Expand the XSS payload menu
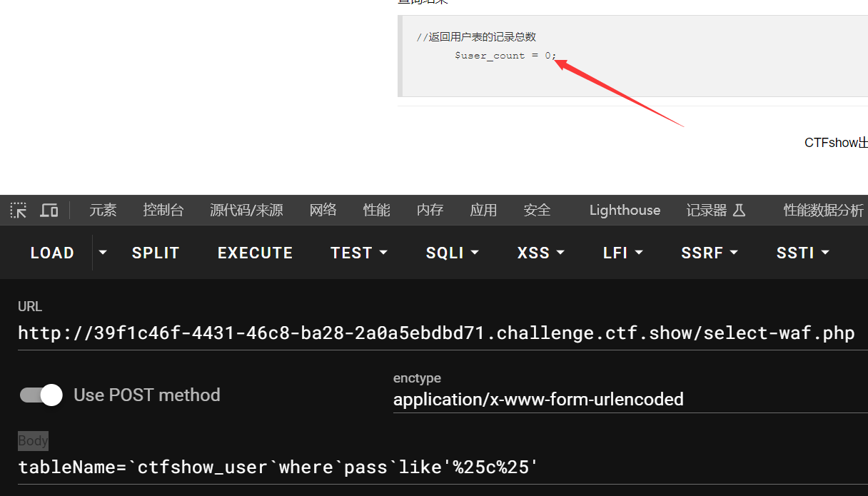The image size is (868, 496). 540,253
